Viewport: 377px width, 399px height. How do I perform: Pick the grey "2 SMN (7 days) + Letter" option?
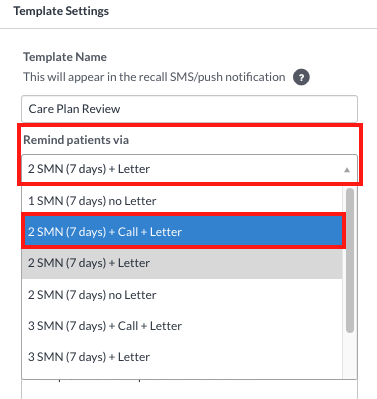182,263
